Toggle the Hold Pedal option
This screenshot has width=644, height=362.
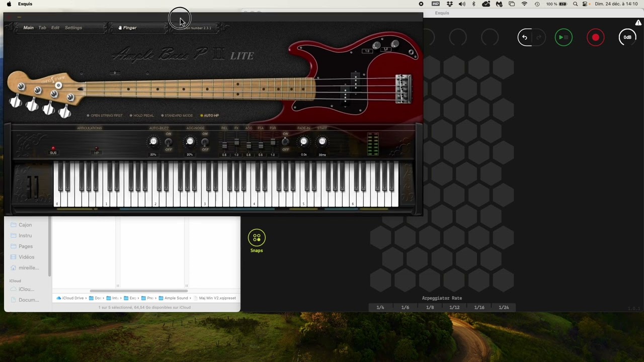pyautogui.click(x=142, y=116)
